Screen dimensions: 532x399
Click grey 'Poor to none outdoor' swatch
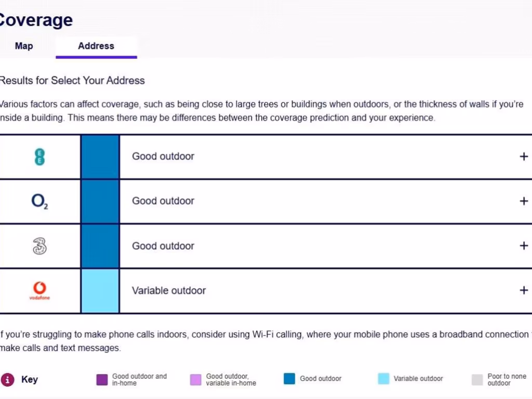[477, 379]
